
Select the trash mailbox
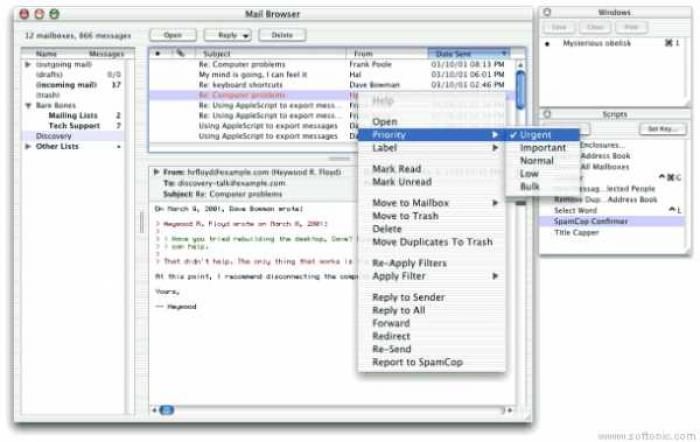48,95
